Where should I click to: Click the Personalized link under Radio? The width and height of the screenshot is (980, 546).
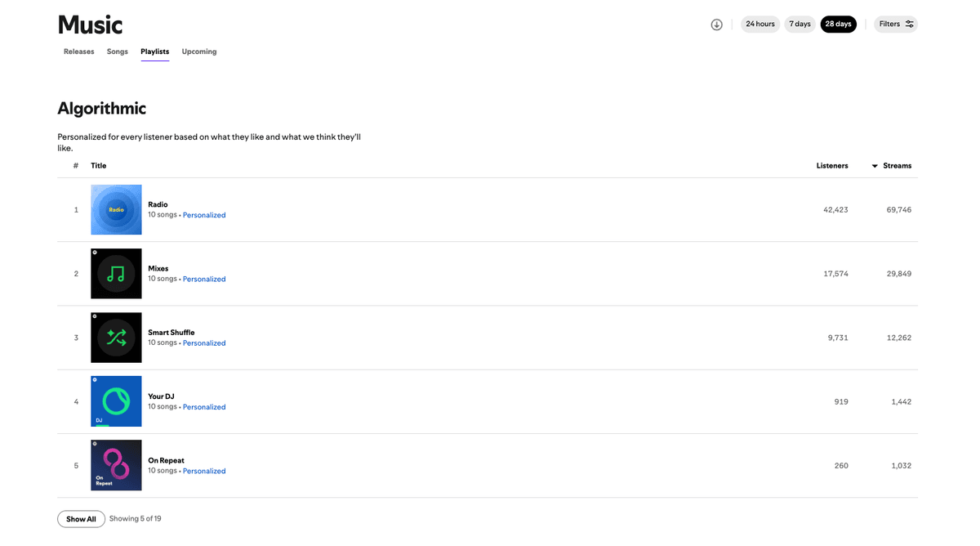point(204,215)
